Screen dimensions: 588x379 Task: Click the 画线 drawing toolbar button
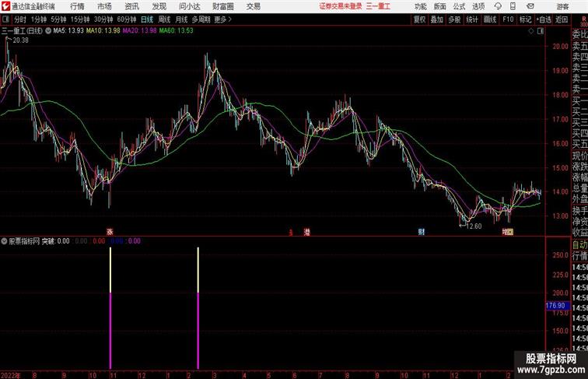[x=490, y=19]
